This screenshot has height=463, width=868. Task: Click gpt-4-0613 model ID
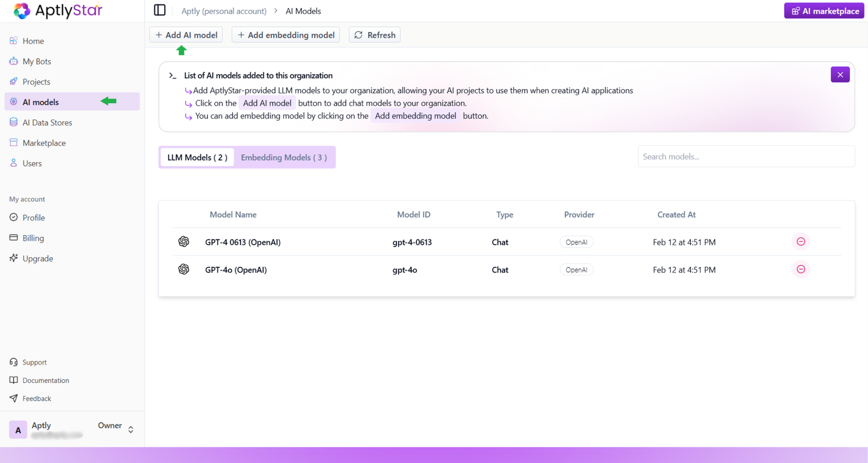[412, 242]
